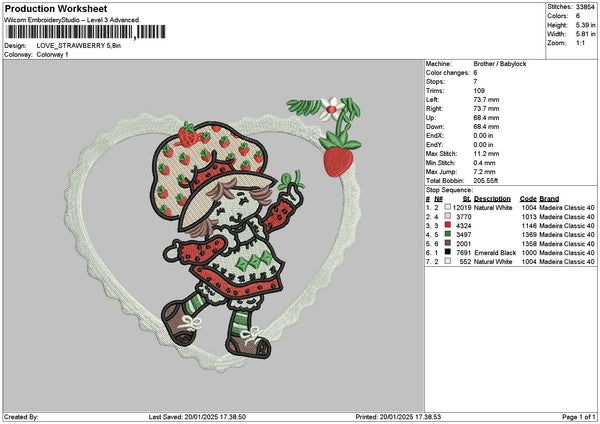Click machine value 'Brother / Babylock'
The width and height of the screenshot is (600, 424).
click(x=500, y=64)
